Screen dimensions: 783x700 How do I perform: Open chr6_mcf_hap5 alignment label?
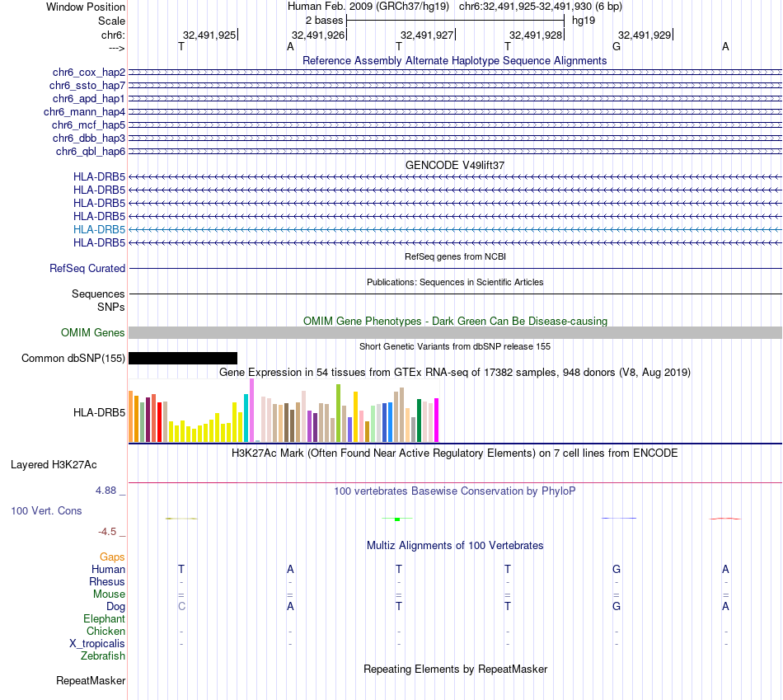pos(88,124)
